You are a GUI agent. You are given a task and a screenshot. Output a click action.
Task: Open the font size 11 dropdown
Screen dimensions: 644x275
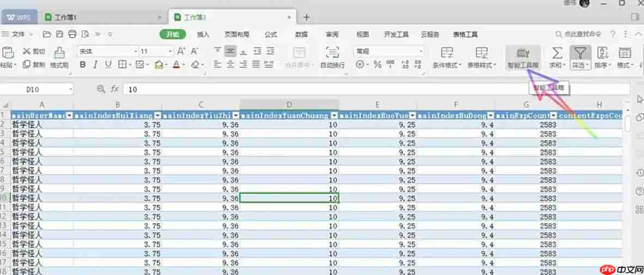click(171, 51)
